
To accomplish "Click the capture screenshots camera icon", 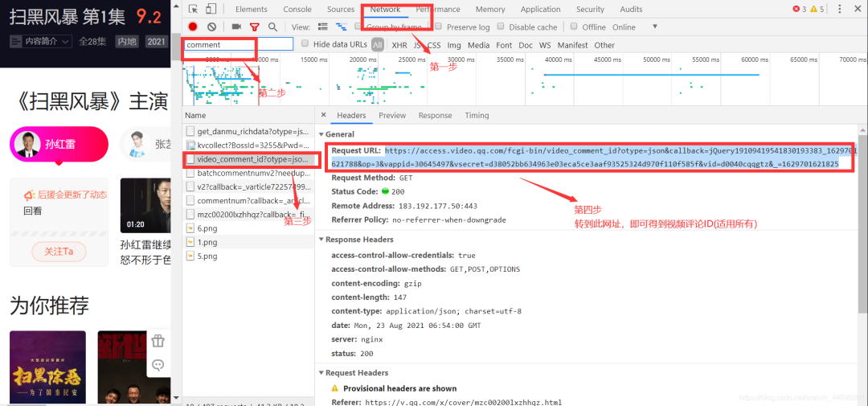I will (x=236, y=27).
